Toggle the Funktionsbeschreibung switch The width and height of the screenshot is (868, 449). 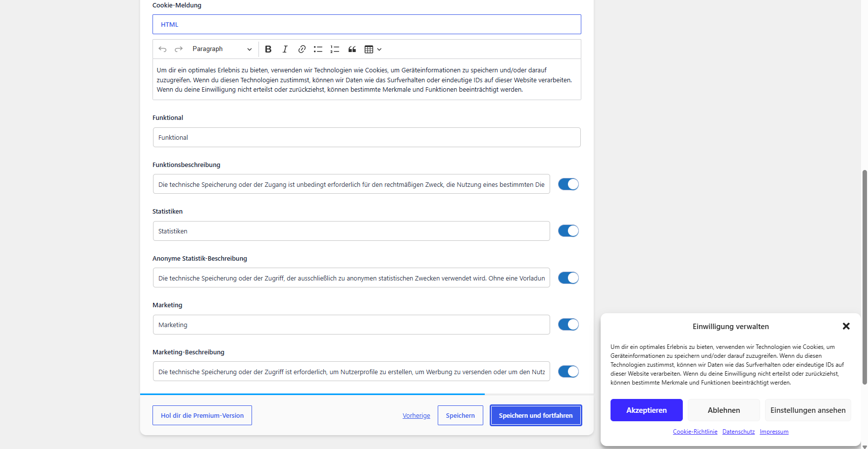pos(568,184)
